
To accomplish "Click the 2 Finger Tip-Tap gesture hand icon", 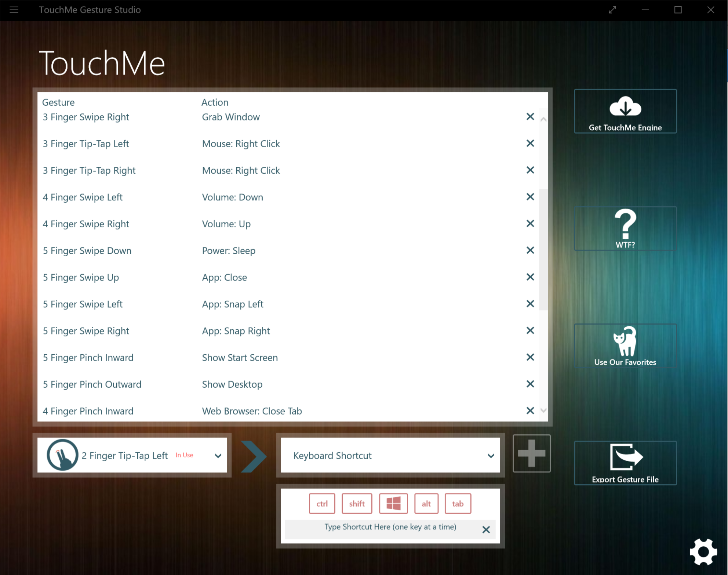I will coord(62,455).
